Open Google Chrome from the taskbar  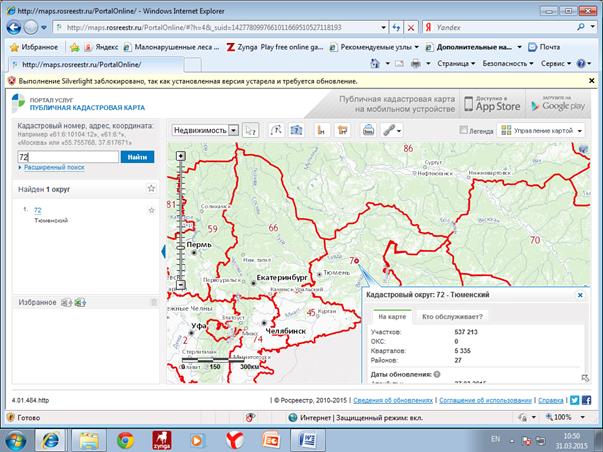125,440
